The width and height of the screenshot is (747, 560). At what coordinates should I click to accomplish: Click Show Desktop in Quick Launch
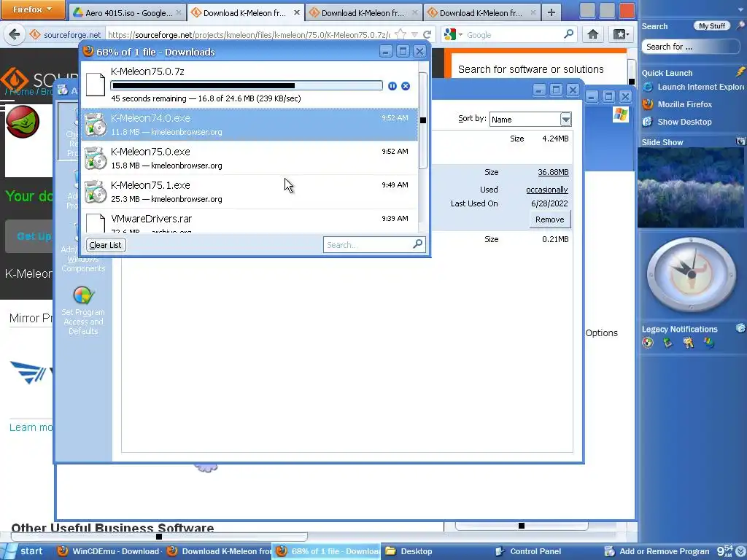click(x=678, y=122)
